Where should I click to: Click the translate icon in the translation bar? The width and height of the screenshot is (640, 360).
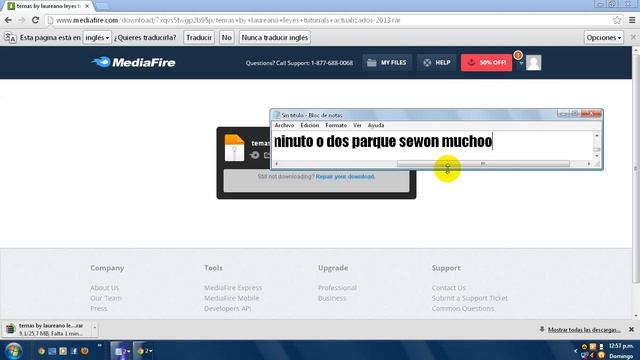(10, 38)
